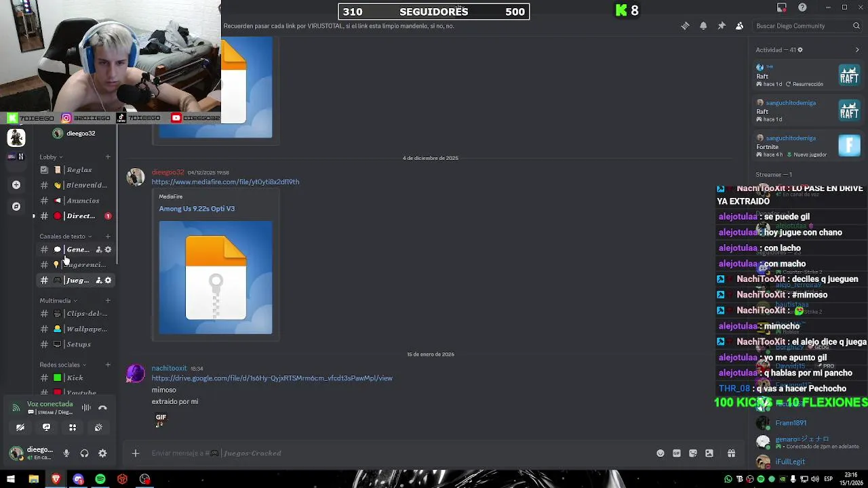Image resolution: width=868 pixels, height=488 pixels.
Task: Open user settings gear
Action: click(x=102, y=453)
